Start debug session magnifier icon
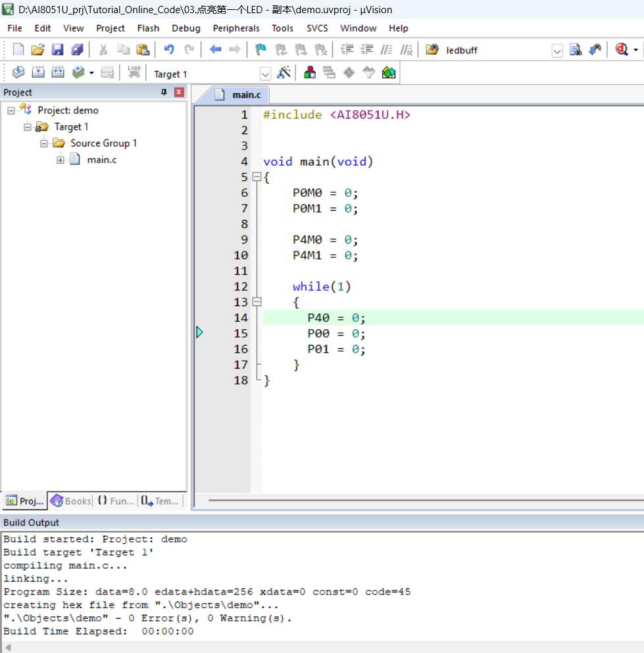Image resolution: width=644 pixels, height=653 pixels. click(x=622, y=49)
